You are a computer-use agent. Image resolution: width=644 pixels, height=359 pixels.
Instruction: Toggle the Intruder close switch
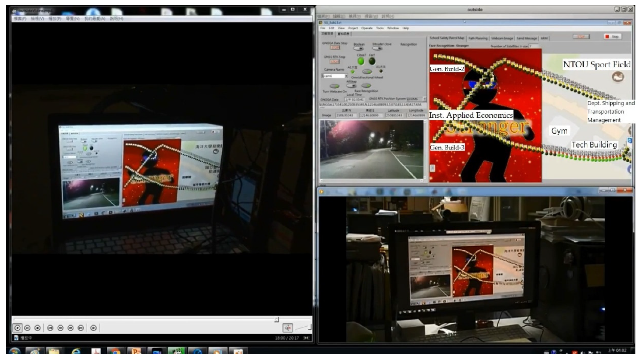click(x=377, y=48)
